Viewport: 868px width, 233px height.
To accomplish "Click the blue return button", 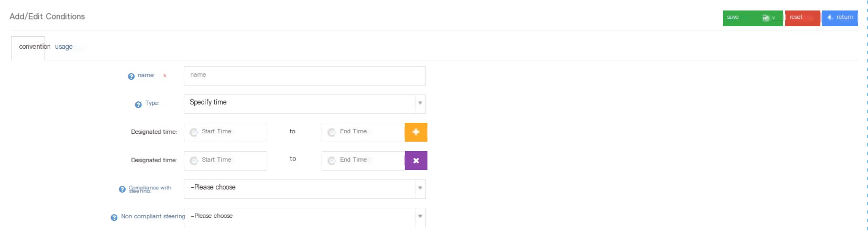I will [x=840, y=18].
